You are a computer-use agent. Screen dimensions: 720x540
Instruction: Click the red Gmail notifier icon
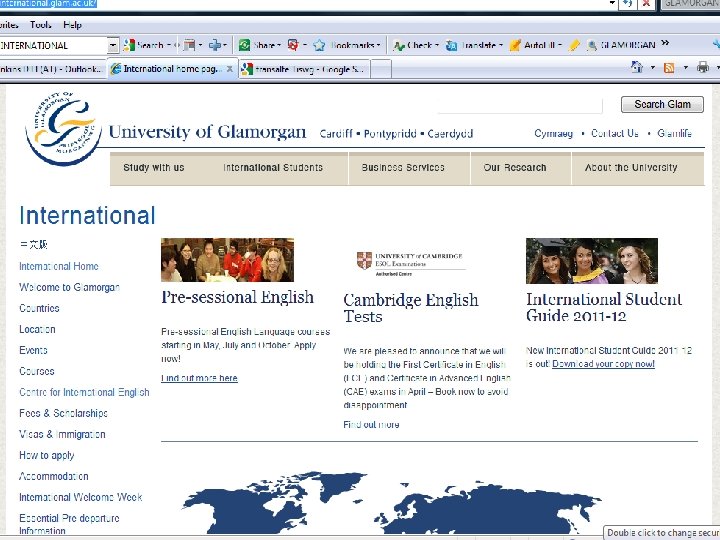click(x=293, y=45)
